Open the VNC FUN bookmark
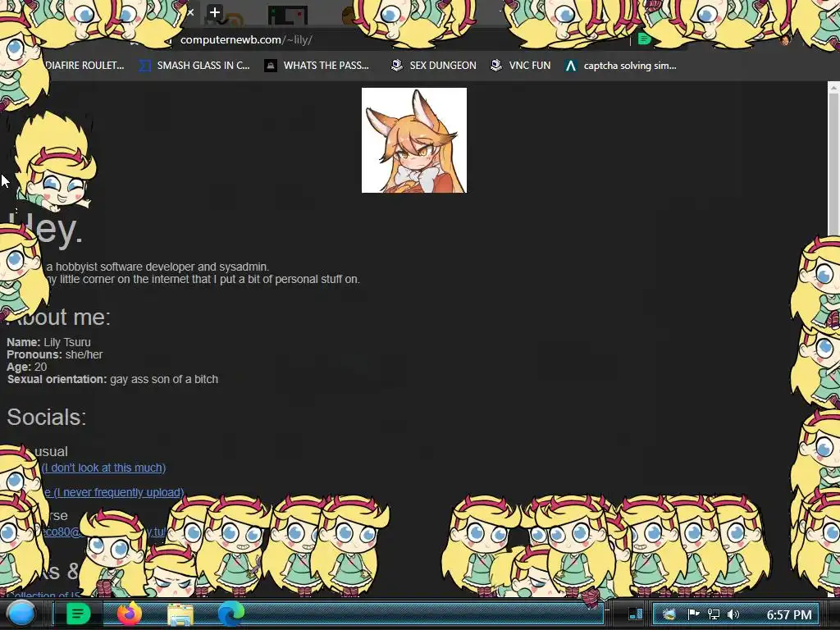840x630 pixels. click(x=520, y=66)
